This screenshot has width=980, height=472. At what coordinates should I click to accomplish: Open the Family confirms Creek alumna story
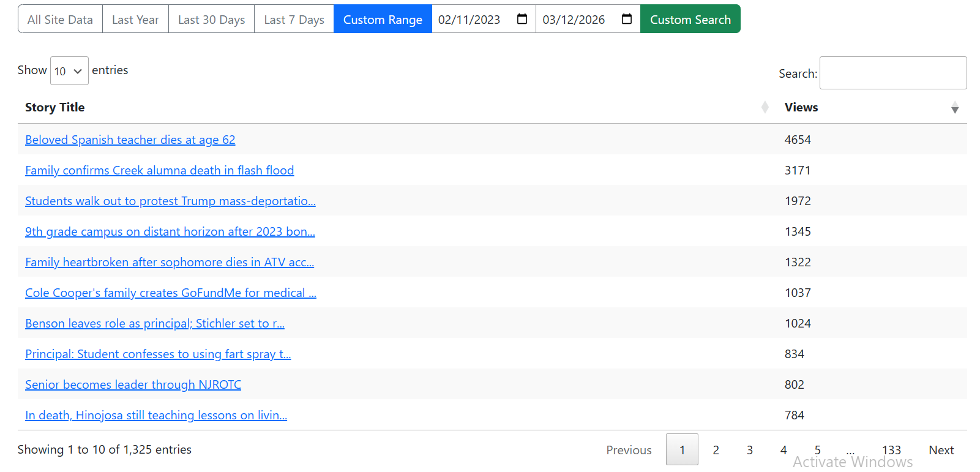click(x=159, y=170)
